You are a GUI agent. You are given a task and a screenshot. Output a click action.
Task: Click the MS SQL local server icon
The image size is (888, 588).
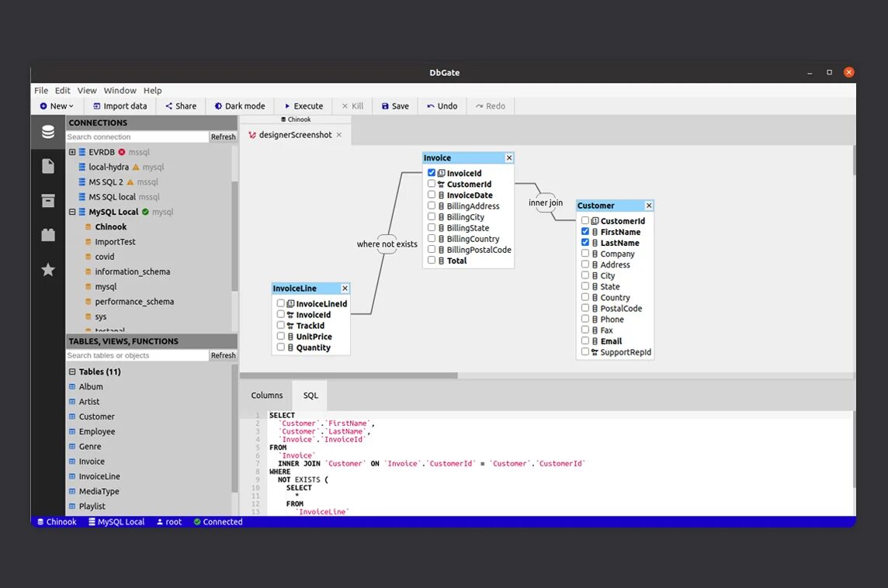point(82,197)
